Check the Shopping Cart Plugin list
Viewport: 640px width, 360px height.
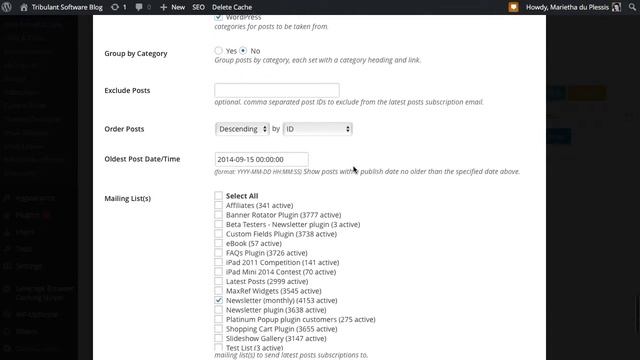[x=219, y=329]
